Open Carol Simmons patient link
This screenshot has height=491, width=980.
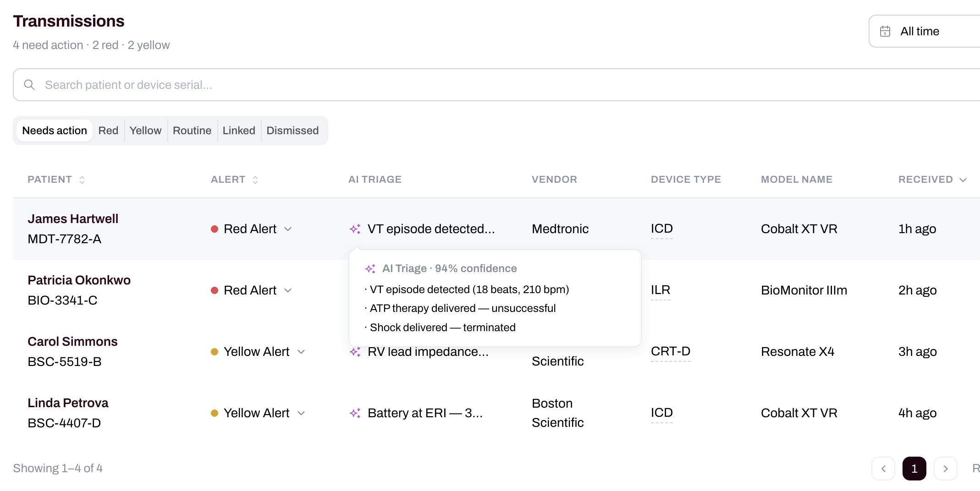point(72,342)
